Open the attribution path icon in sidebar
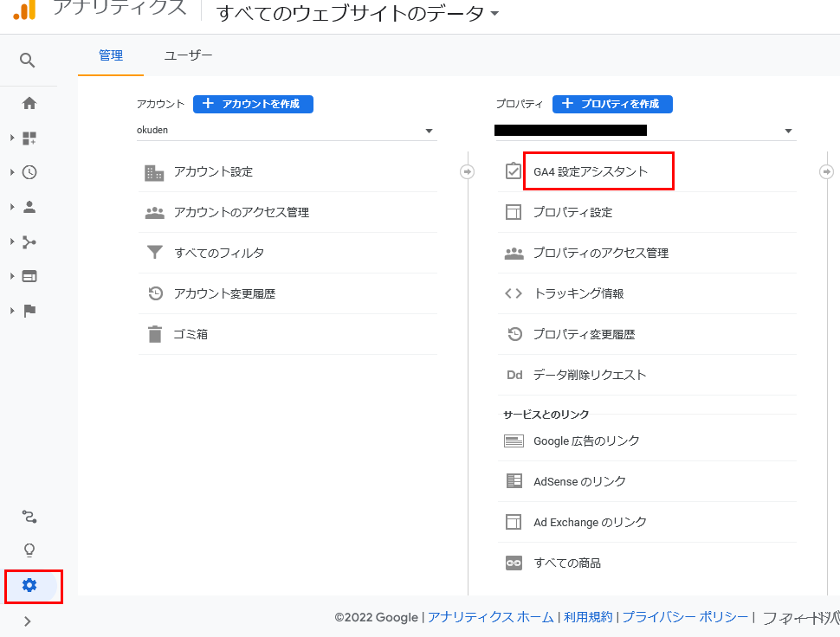Screen dimensions: 840x637 click(29, 518)
